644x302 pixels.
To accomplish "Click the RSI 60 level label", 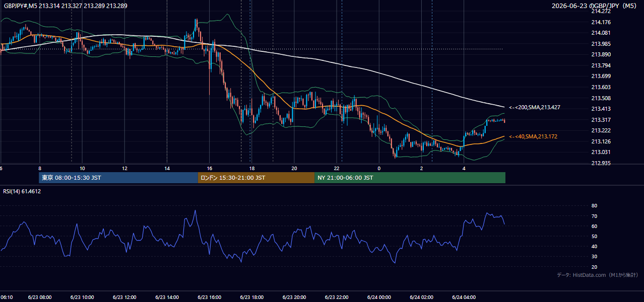I will pos(594,226).
